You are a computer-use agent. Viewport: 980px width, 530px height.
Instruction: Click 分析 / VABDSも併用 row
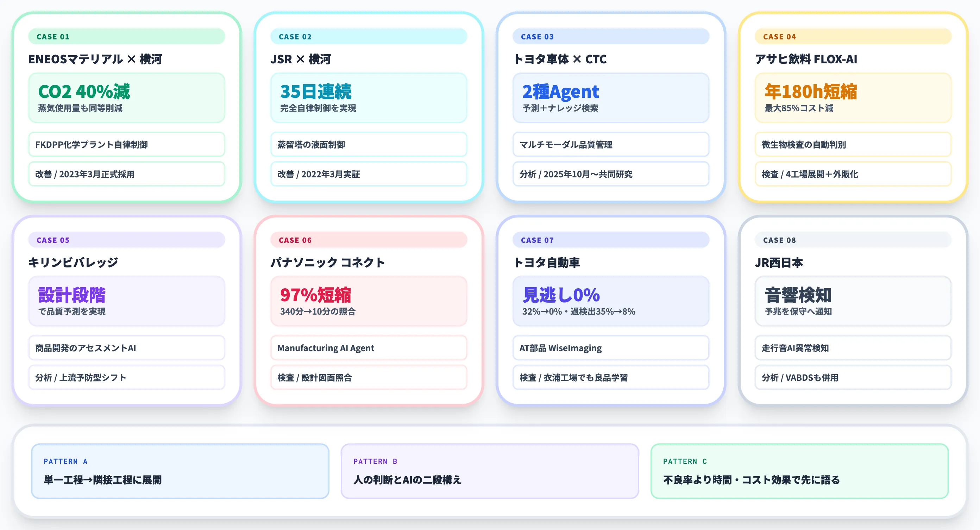(x=853, y=378)
